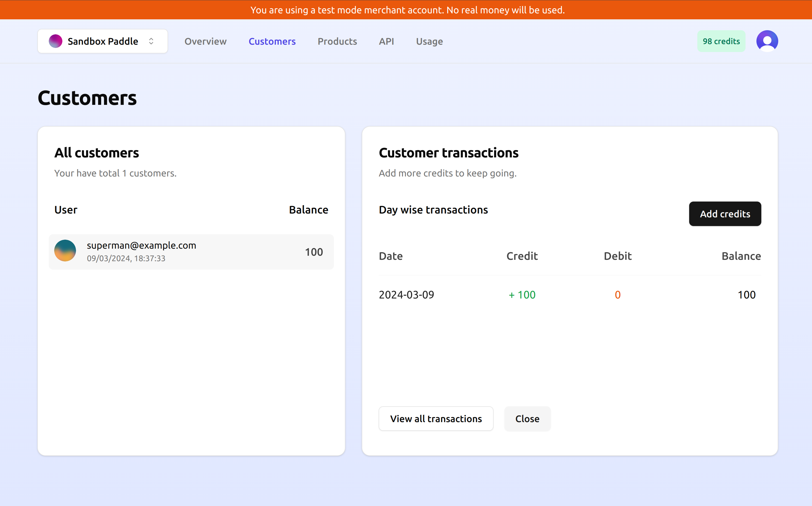Click the customer's 100 balance in All customers

pyautogui.click(x=314, y=252)
